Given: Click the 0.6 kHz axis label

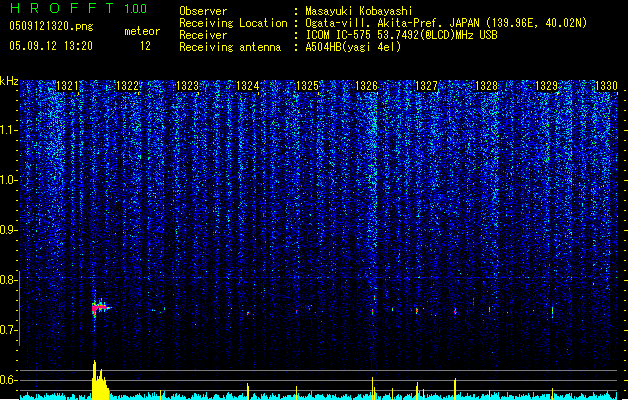Looking at the screenshot, I should [9, 380].
